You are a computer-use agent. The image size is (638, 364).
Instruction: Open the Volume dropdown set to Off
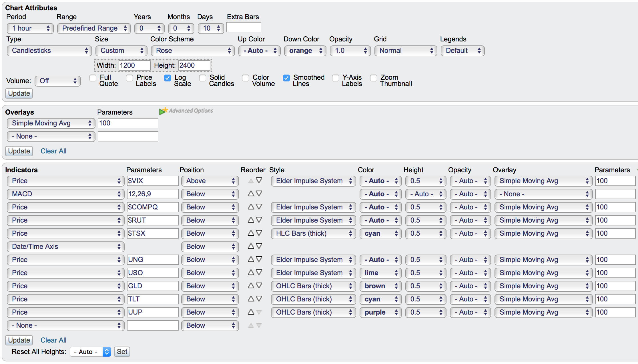point(58,81)
